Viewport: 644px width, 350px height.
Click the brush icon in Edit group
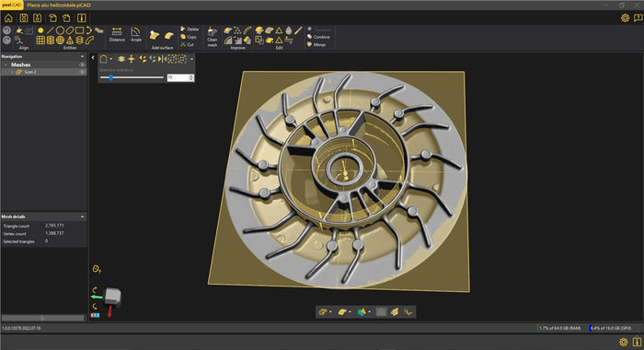click(299, 30)
